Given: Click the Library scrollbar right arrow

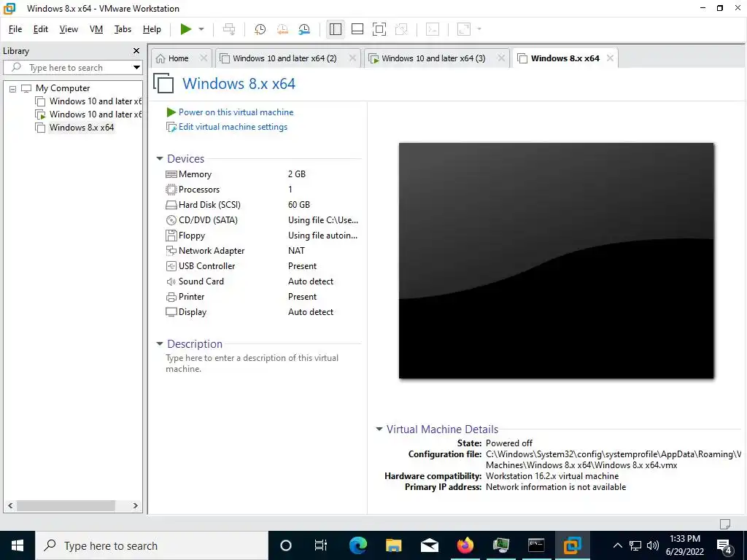Looking at the screenshot, I should coord(135,506).
